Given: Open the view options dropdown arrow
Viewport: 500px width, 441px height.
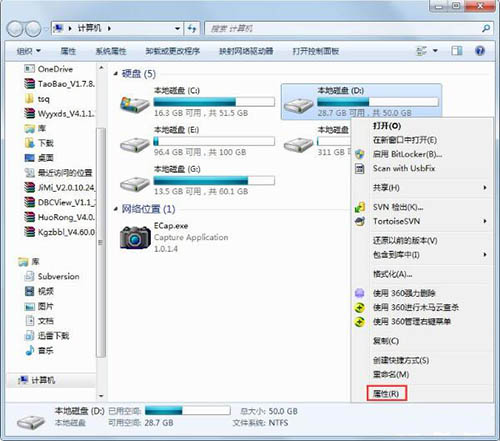Looking at the screenshot, I should tap(435, 51).
